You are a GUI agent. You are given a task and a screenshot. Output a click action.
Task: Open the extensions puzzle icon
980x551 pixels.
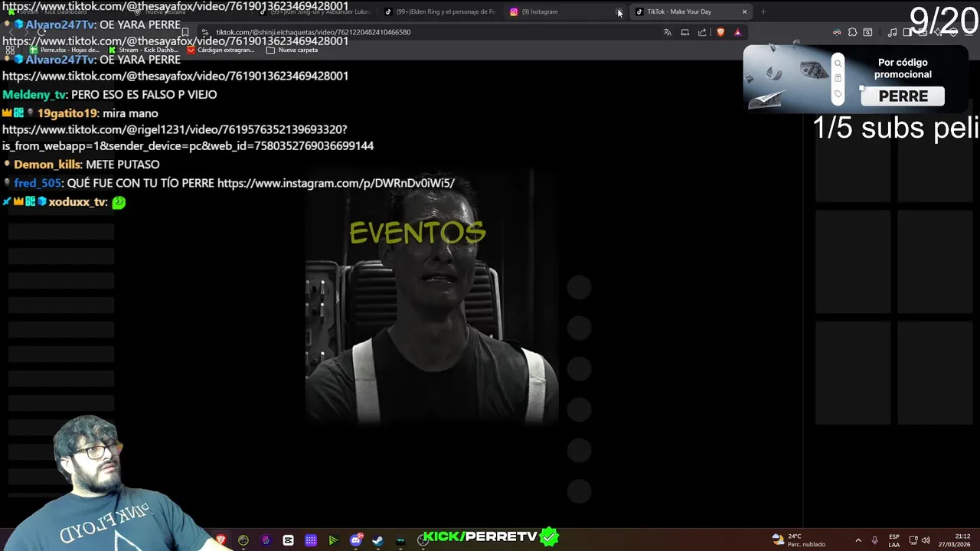852,32
